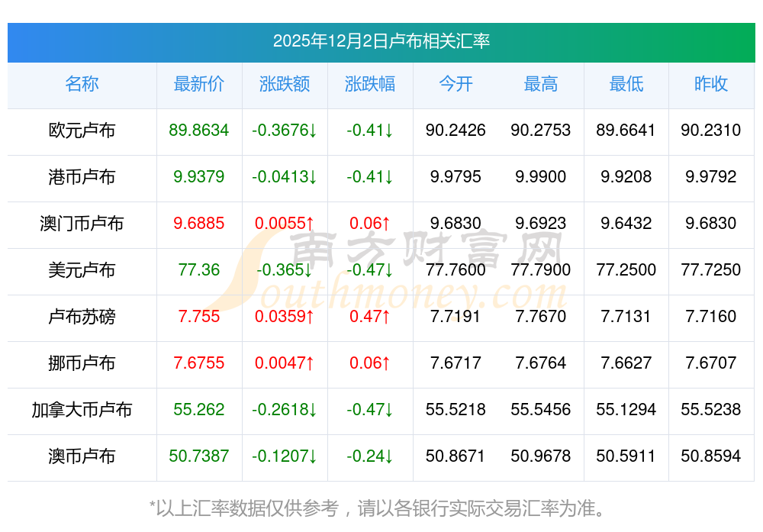Click percent change 0.06↑ for 挪币卢布

[370, 363]
